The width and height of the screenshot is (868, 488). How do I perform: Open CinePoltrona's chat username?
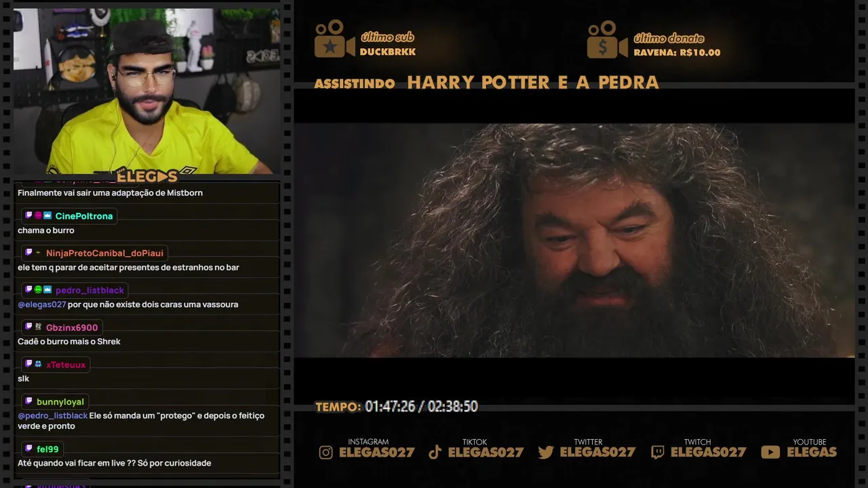point(84,216)
